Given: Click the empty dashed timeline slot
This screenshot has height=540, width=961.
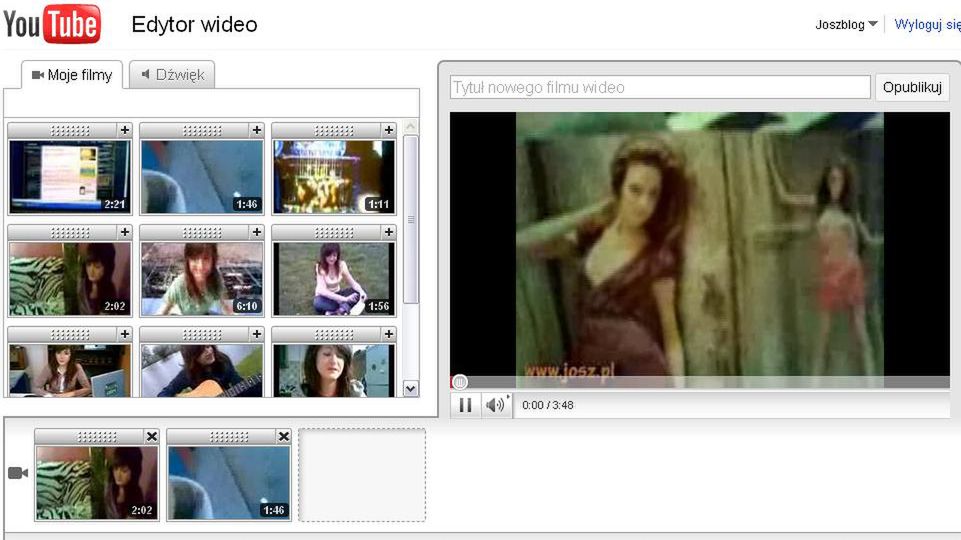Looking at the screenshot, I should [x=362, y=475].
